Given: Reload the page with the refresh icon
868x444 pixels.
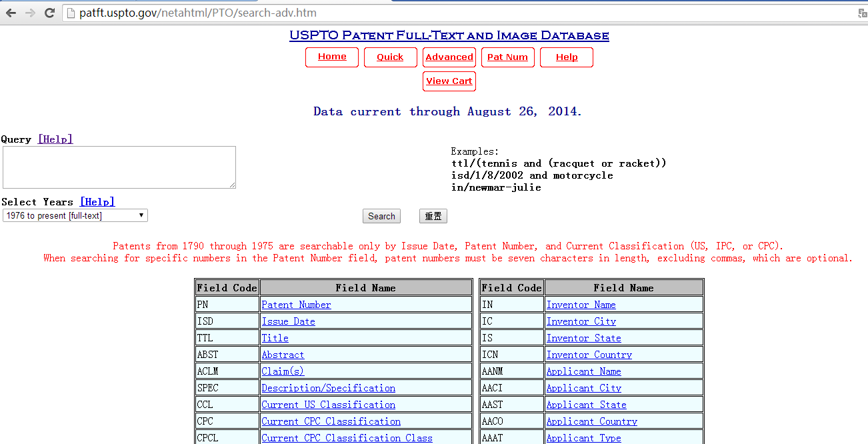Looking at the screenshot, I should point(49,13).
